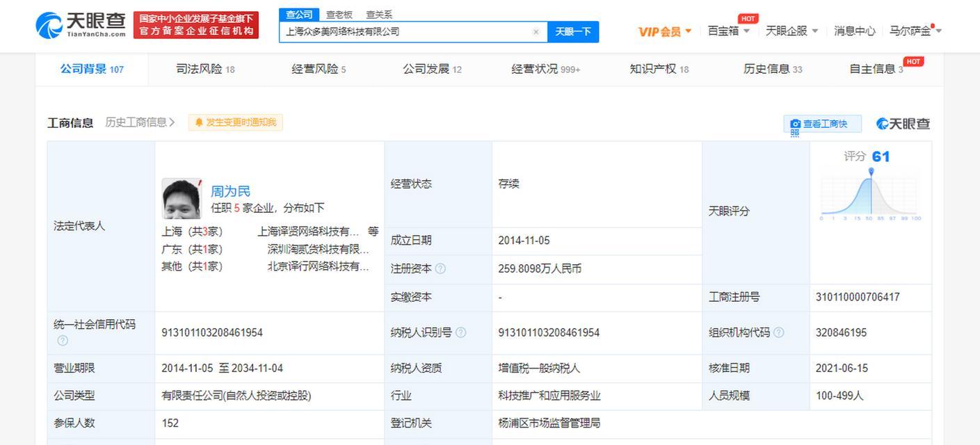Clear the search box with the x icon
Viewport: 980px width, 445px height.
536,32
